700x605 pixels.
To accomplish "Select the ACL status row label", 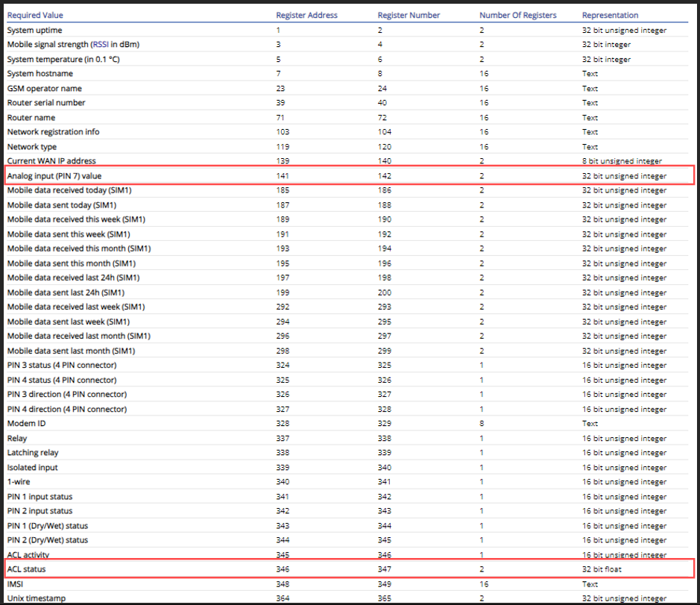I will coord(26,569).
